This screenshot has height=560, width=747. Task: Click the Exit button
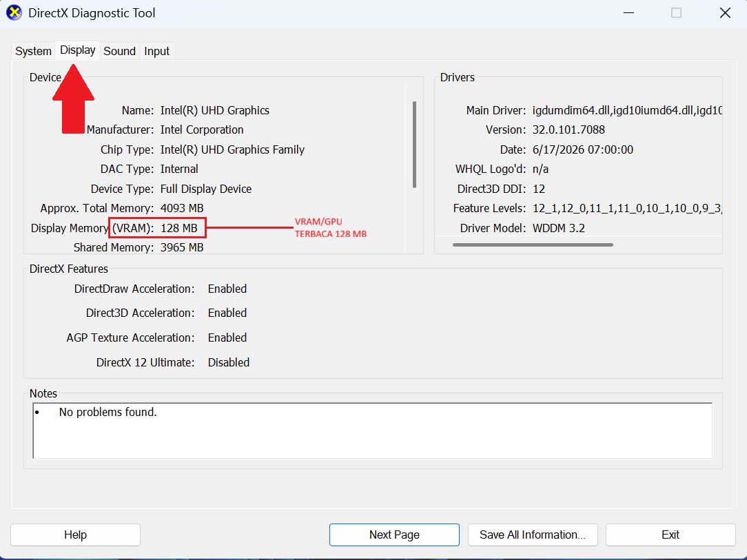pyautogui.click(x=671, y=535)
